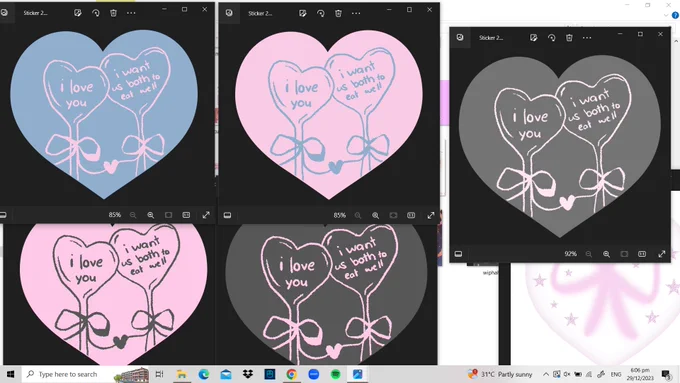
Task: Zoom out in the blue heart window
Action: 133,215
